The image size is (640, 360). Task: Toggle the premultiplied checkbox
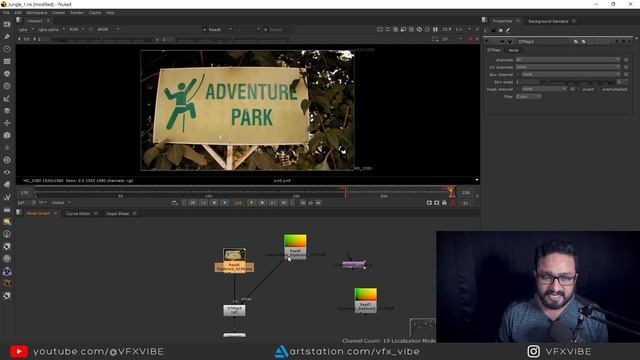pos(599,89)
